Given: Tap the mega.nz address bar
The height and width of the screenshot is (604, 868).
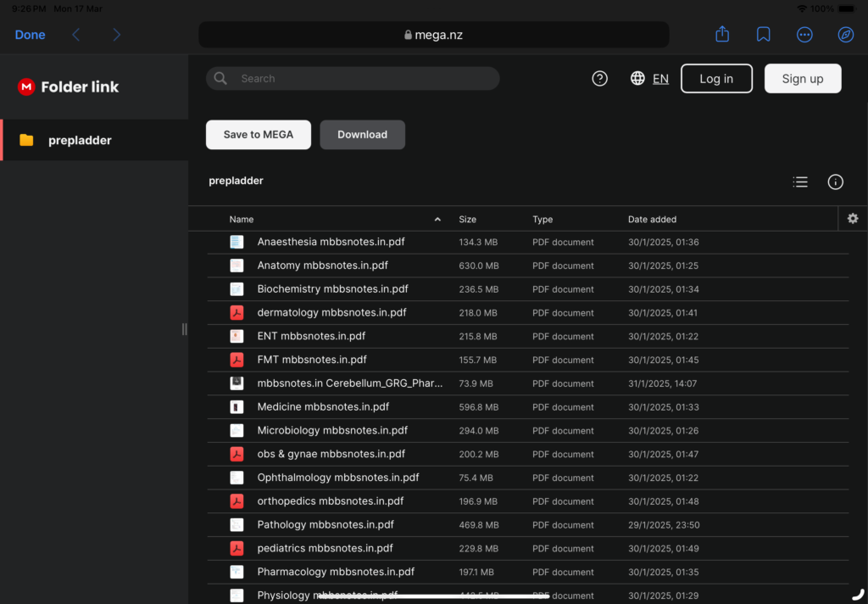Looking at the screenshot, I should point(433,35).
